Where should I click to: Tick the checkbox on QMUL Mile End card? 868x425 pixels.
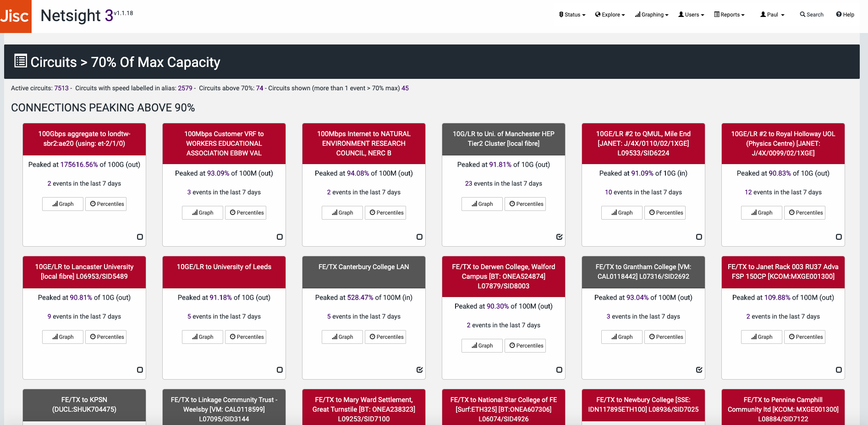click(x=699, y=237)
